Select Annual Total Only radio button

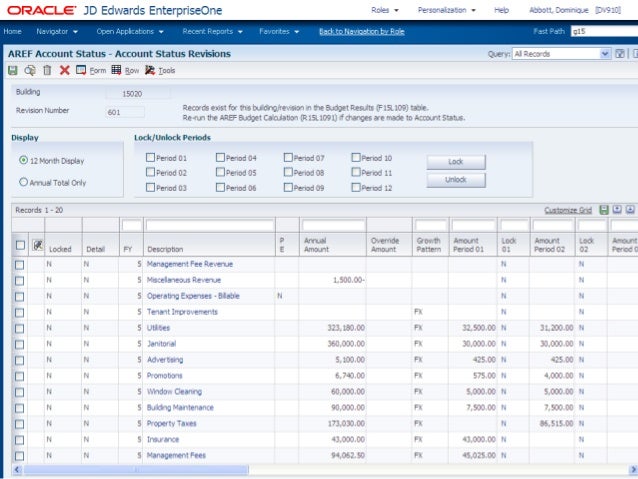click(24, 182)
